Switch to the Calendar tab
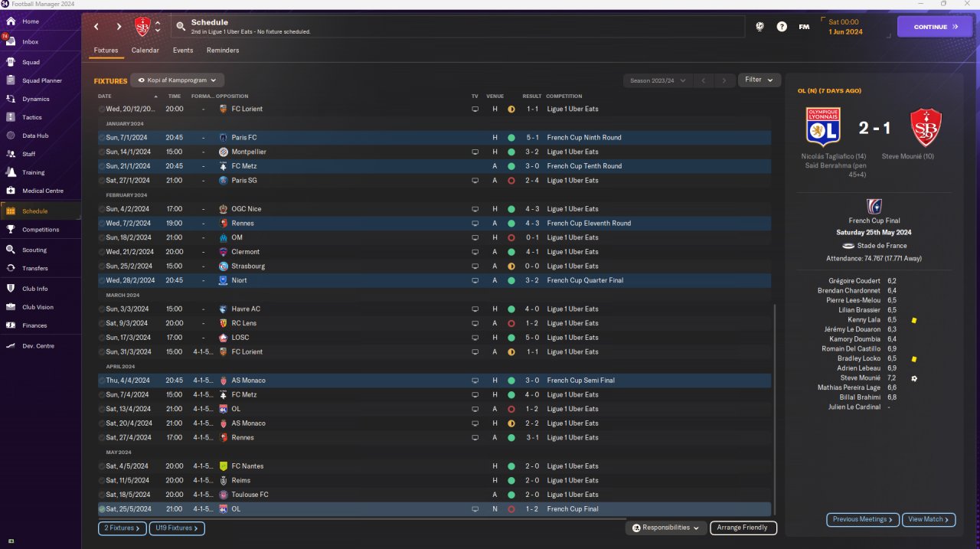This screenshot has height=549, width=980. 145,51
